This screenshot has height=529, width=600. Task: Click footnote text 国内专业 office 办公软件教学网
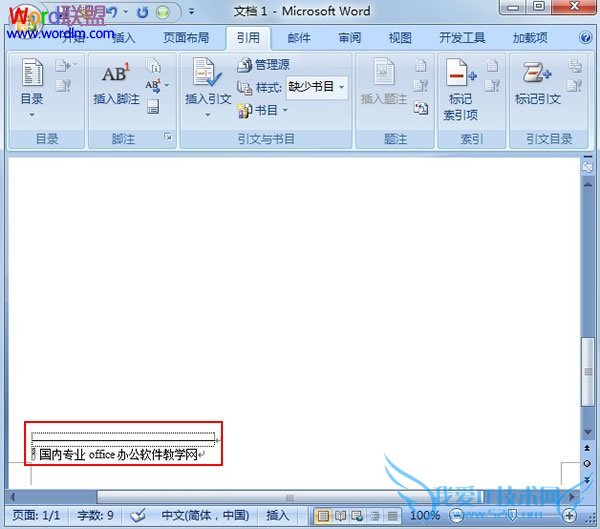(118, 455)
